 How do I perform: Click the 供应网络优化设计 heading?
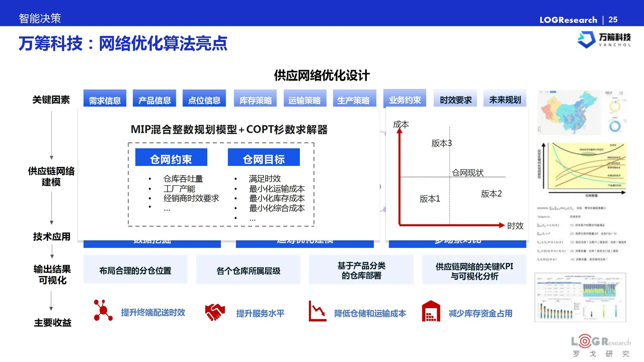(322, 75)
